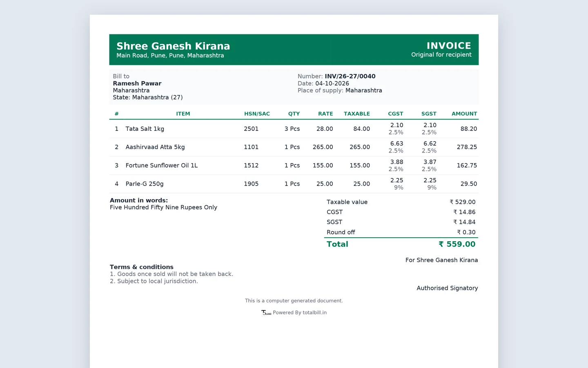Select the row amount 29.50
This screenshot has height=368, width=588.
469,184
